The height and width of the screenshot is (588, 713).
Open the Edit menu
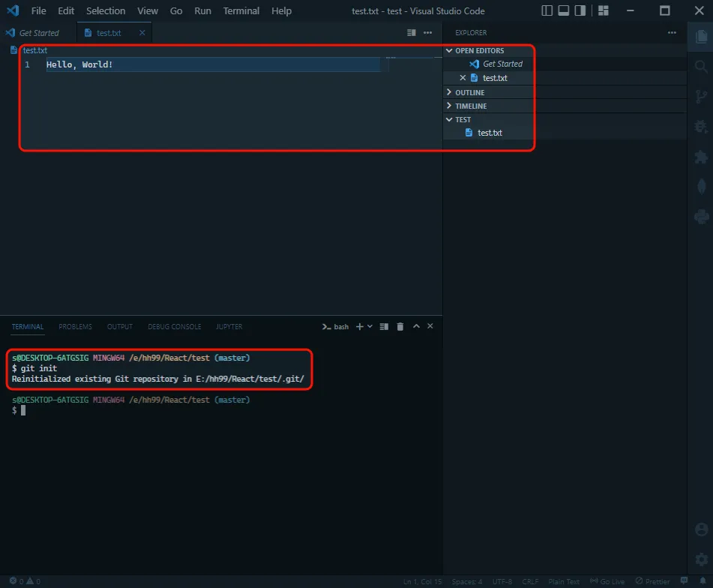[x=66, y=11]
